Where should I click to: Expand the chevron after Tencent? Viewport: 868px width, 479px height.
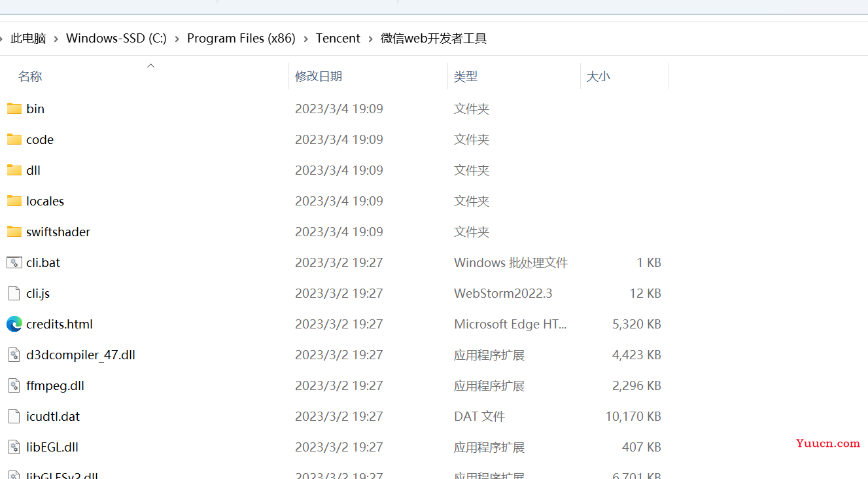[371, 39]
